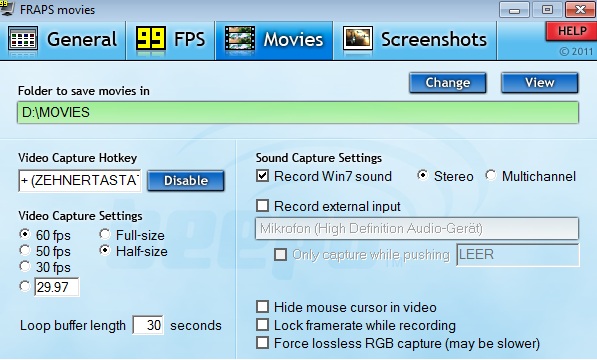Select the Movies tab label
This screenshot has height=360, width=597.
293,39
